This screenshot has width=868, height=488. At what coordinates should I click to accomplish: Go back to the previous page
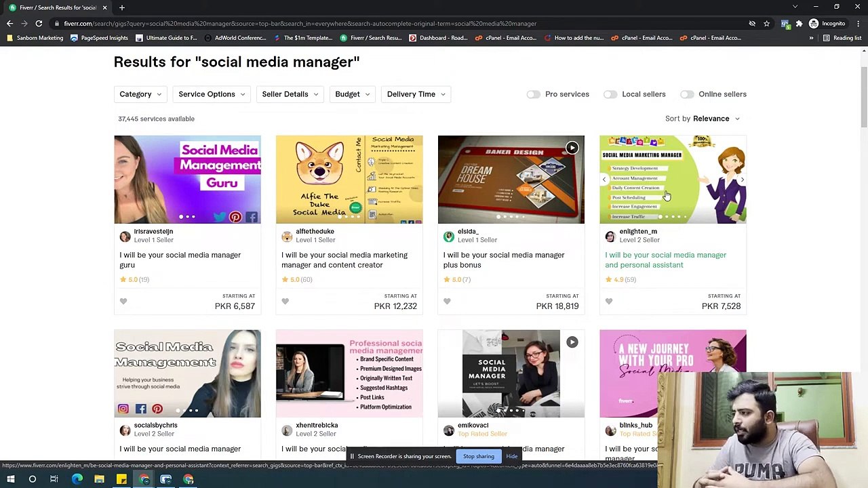[9, 24]
